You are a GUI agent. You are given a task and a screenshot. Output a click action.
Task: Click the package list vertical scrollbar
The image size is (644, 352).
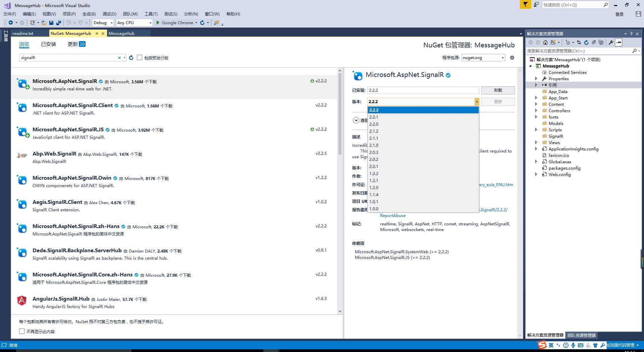coord(340,114)
